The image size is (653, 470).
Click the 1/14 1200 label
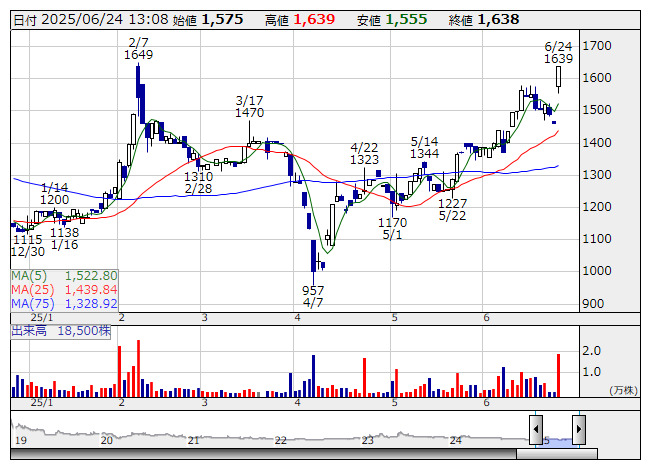coord(55,194)
